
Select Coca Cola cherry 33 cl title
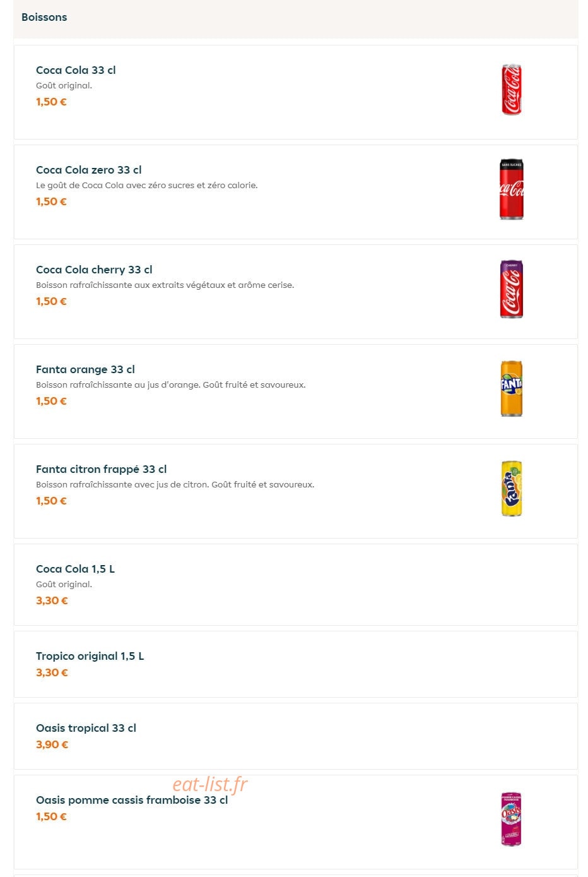pos(94,270)
